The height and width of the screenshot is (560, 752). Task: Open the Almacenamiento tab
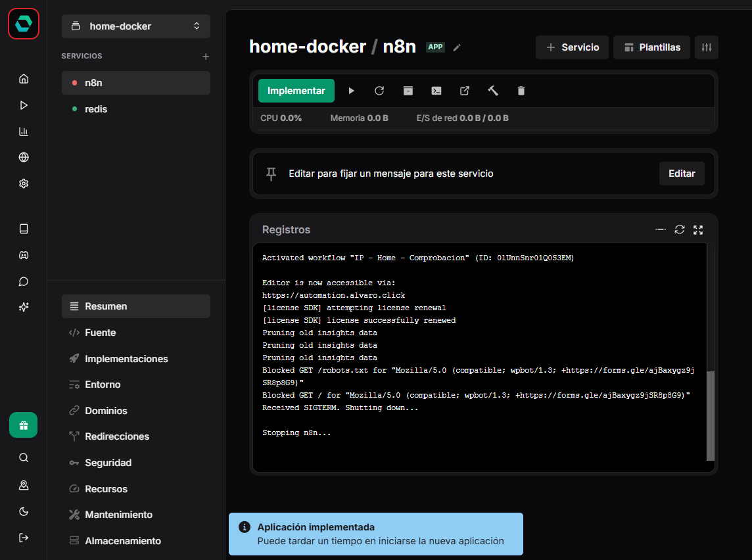pos(135,541)
